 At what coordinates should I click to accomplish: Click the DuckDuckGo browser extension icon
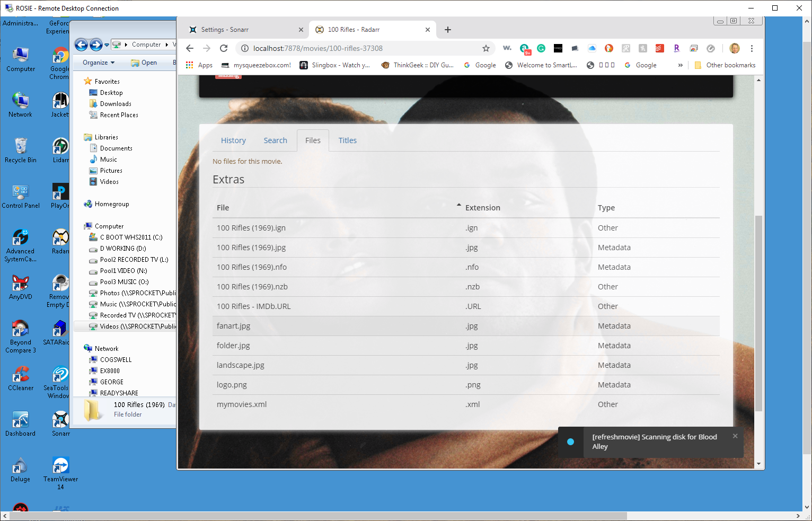608,48
